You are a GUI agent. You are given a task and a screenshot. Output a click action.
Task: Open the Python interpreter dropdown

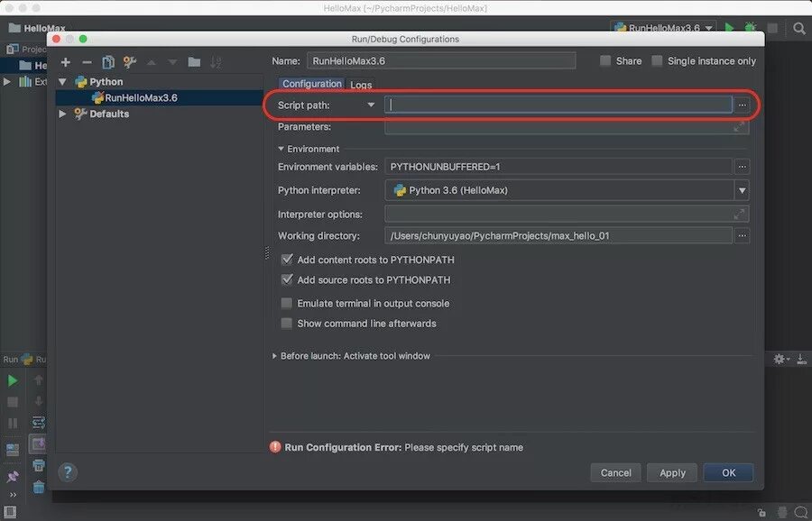coord(743,190)
